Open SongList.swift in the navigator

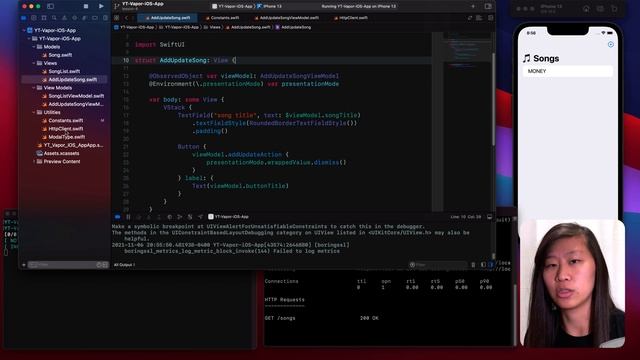[64, 71]
